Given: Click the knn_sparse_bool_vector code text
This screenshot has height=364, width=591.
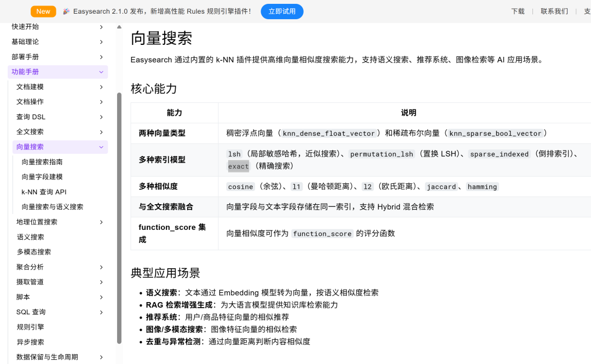Looking at the screenshot, I should click(x=495, y=134).
